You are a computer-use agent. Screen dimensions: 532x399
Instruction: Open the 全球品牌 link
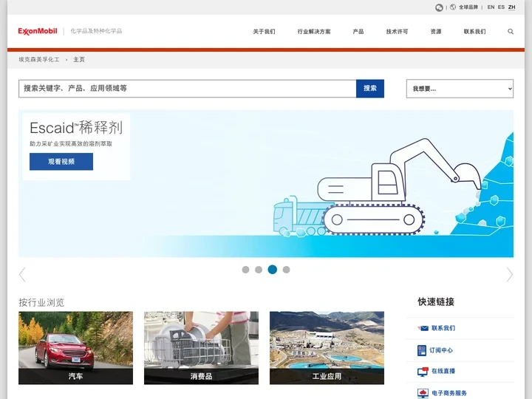468,7
